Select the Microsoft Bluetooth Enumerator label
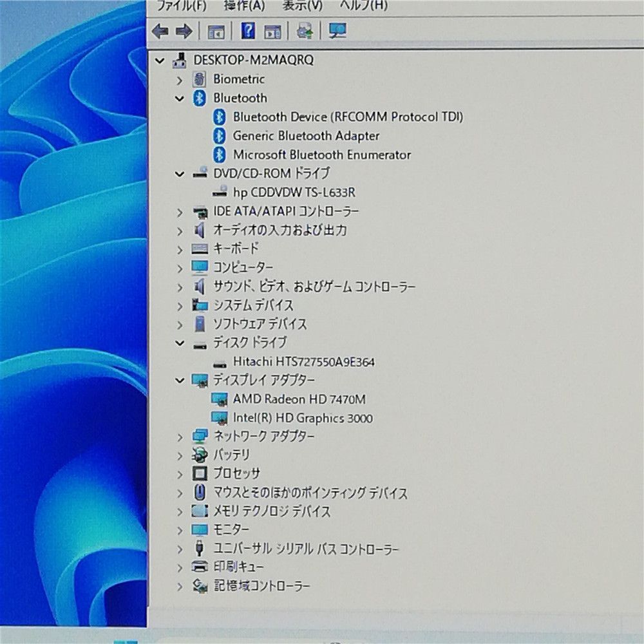This screenshot has width=644, height=644. click(322, 155)
